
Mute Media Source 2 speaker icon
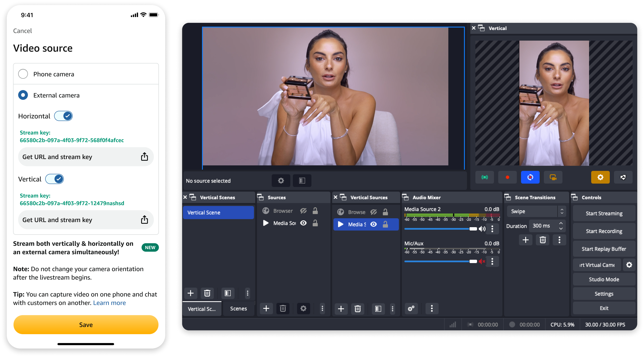click(x=482, y=229)
